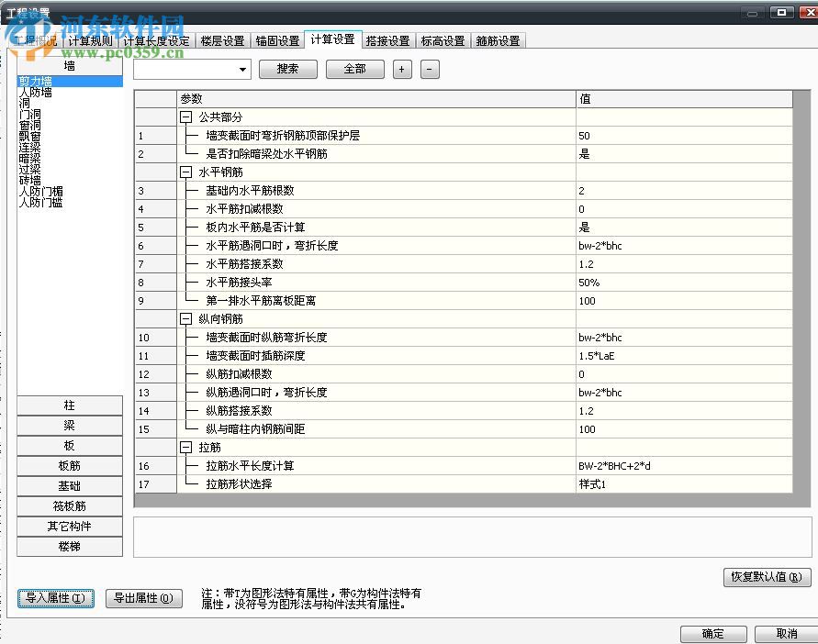
Task: Click the 导出属性 export button
Action: [143, 597]
